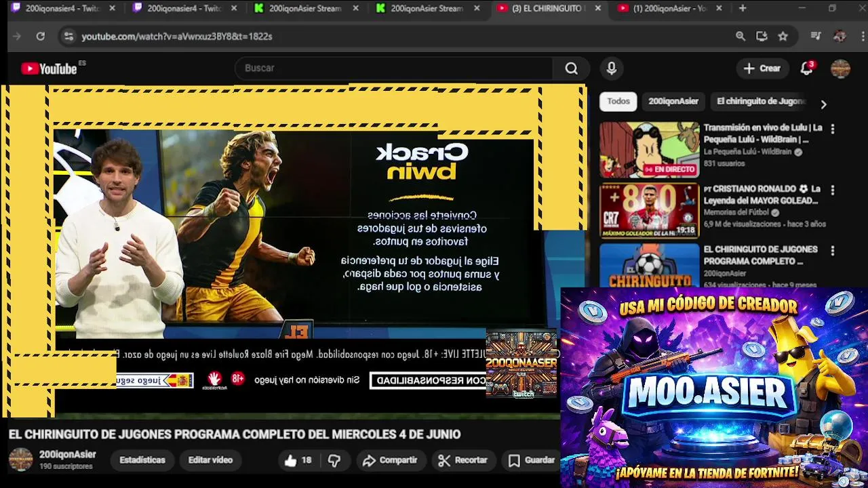This screenshot has height=488, width=868.
Task: Click the YouTube logo home link
Action: (x=49, y=68)
